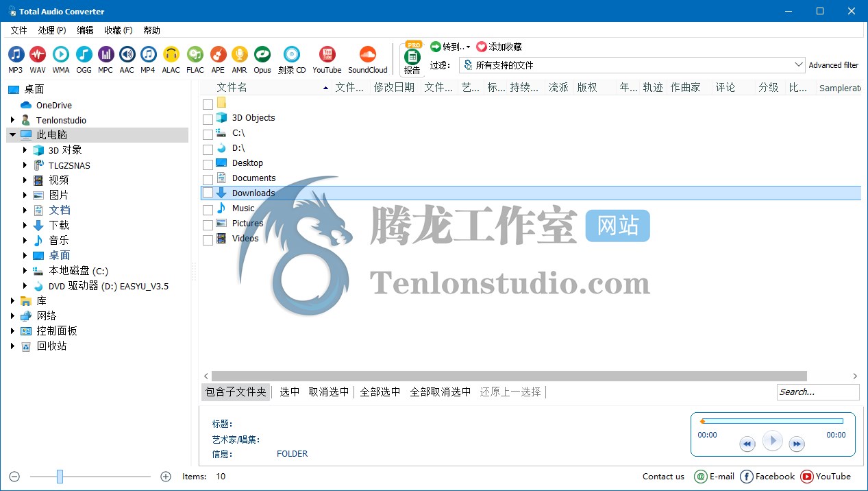Choose WAV output format icon
Screen dimensions: 868x491
38,54
